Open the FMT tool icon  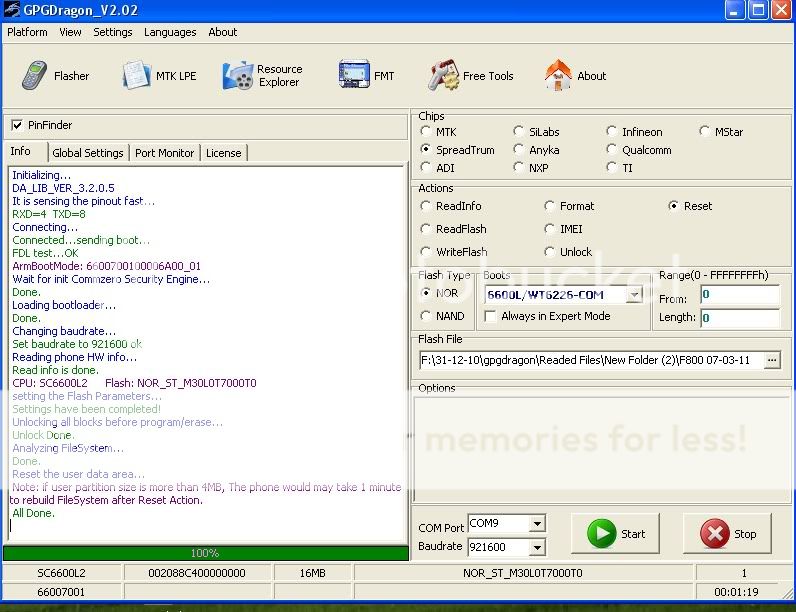pyautogui.click(x=354, y=75)
